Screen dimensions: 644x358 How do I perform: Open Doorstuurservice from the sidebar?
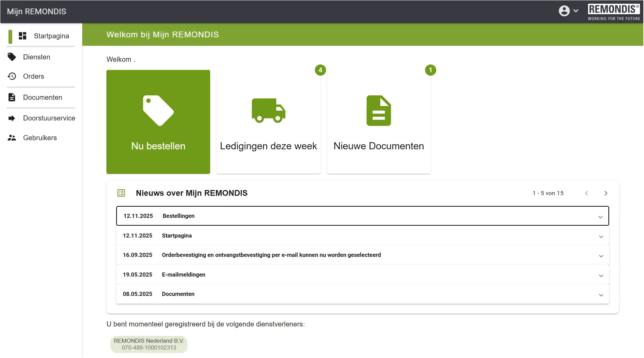tap(49, 118)
